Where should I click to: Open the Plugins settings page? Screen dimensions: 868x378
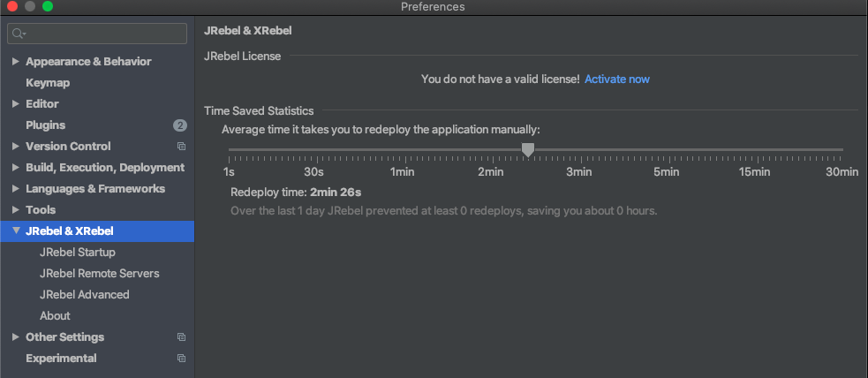[x=46, y=125]
